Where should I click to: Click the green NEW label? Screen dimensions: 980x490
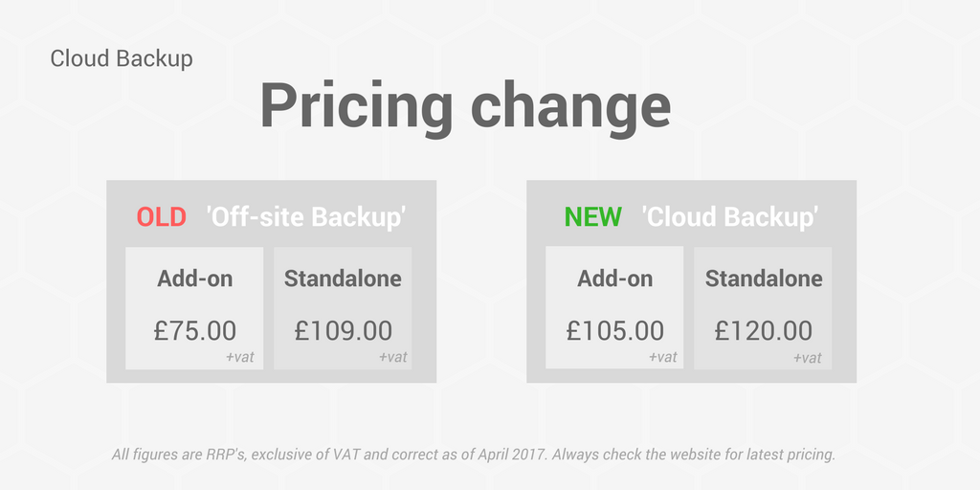tap(592, 217)
